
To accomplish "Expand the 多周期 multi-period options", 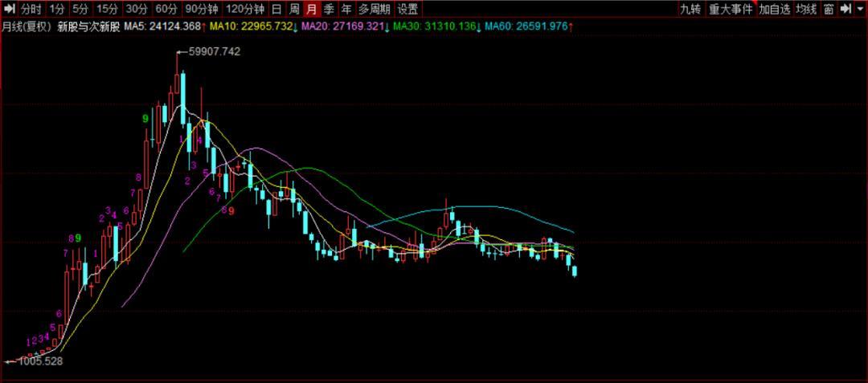I will point(375,10).
